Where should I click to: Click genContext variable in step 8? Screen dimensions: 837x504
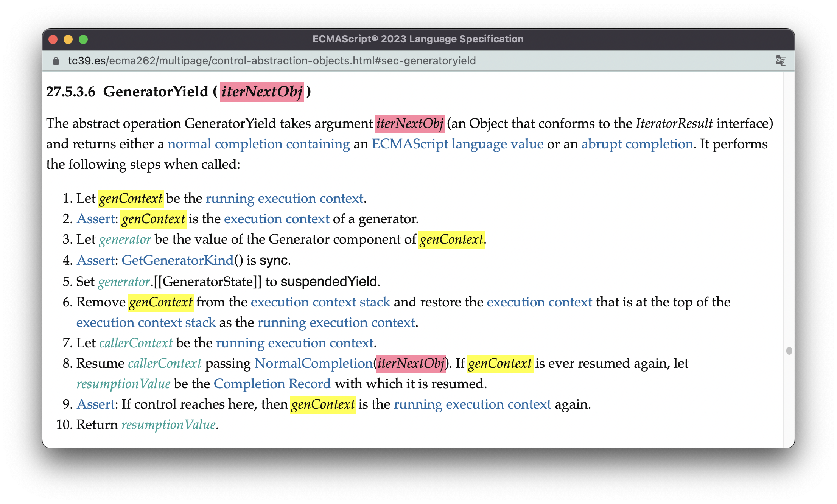click(500, 364)
